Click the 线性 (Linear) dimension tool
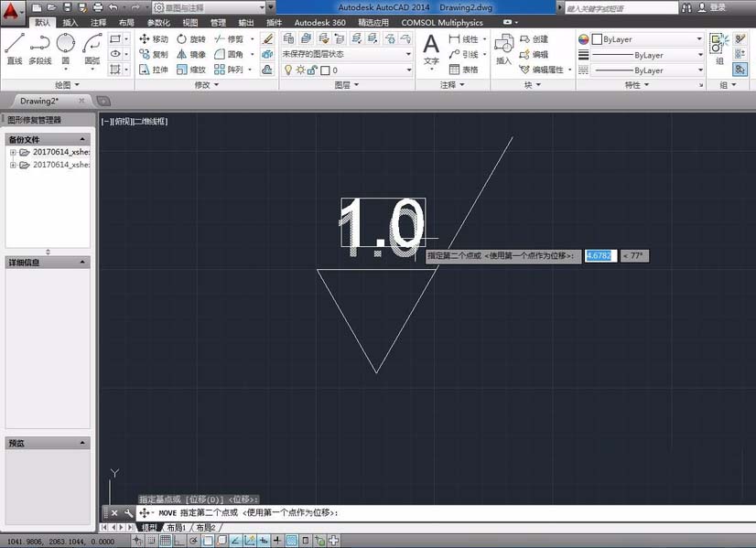The width and height of the screenshot is (756, 548). [464, 39]
